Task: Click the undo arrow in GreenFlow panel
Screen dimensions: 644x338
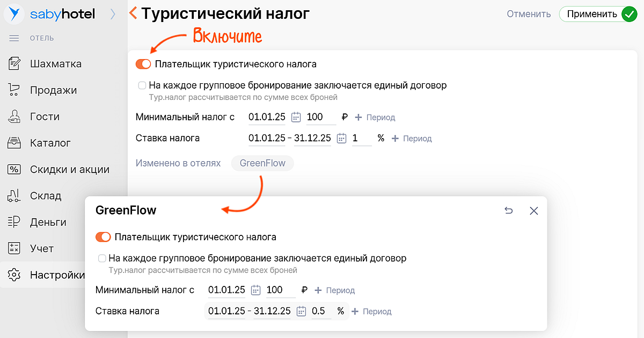Action: click(x=509, y=211)
